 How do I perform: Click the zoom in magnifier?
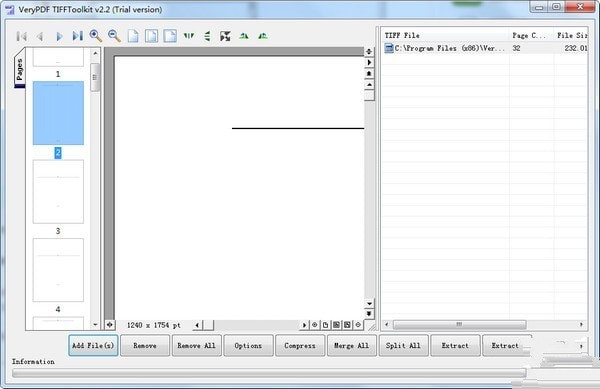click(96, 36)
